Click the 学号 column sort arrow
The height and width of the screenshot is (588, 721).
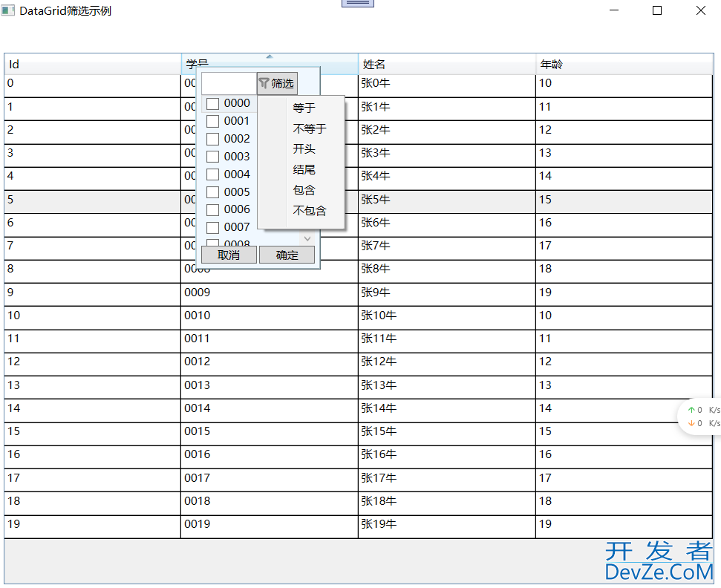coord(270,56)
